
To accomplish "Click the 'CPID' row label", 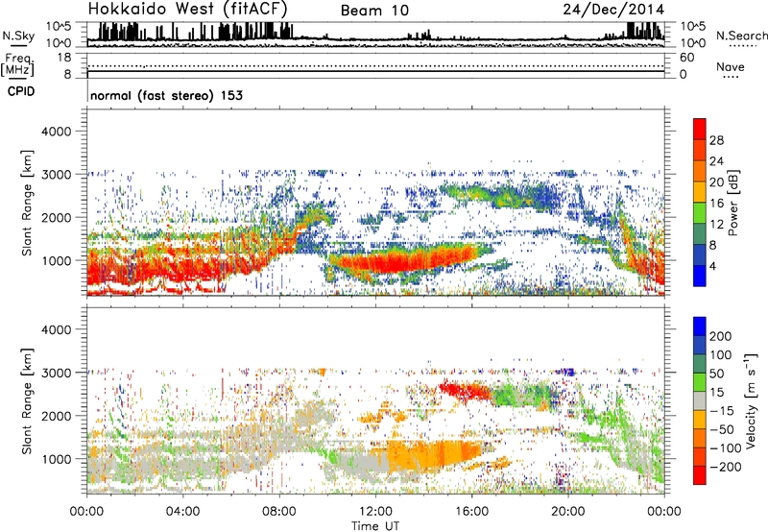I will (x=21, y=91).
